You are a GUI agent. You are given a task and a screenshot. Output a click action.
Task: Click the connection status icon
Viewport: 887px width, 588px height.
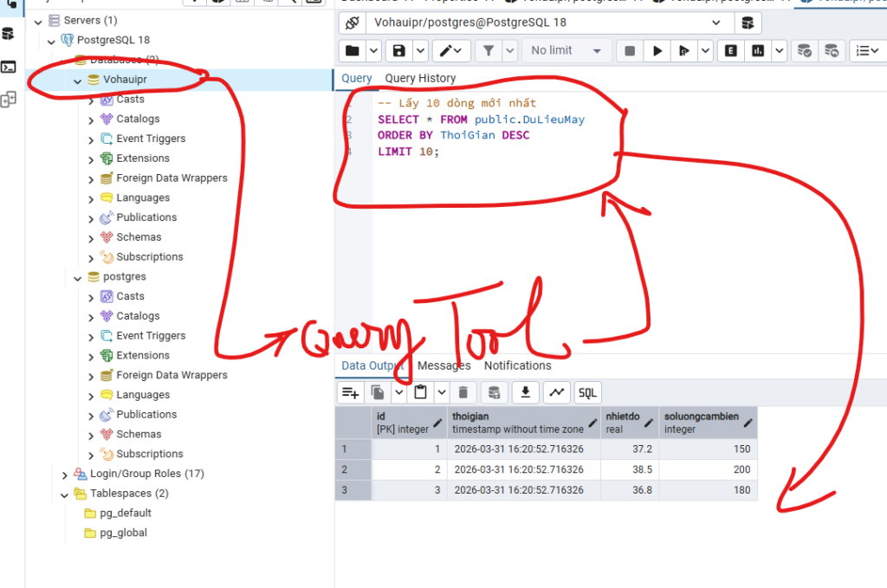tap(352, 23)
